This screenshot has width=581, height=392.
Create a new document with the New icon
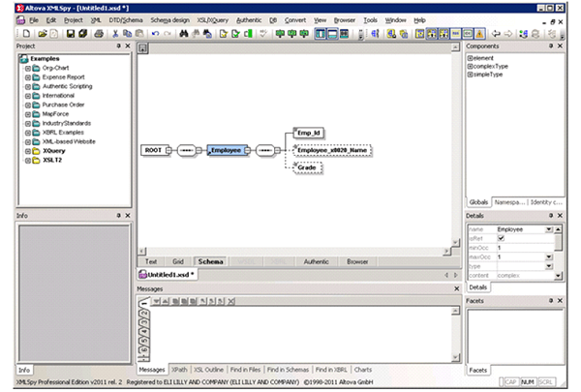pos(26,34)
